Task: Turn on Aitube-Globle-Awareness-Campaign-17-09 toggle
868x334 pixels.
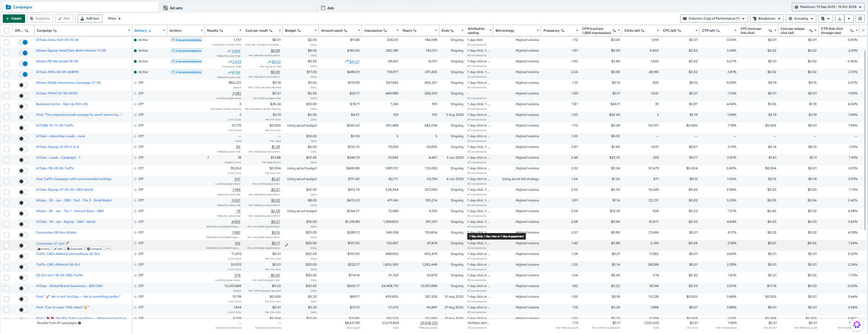Action: point(23,85)
